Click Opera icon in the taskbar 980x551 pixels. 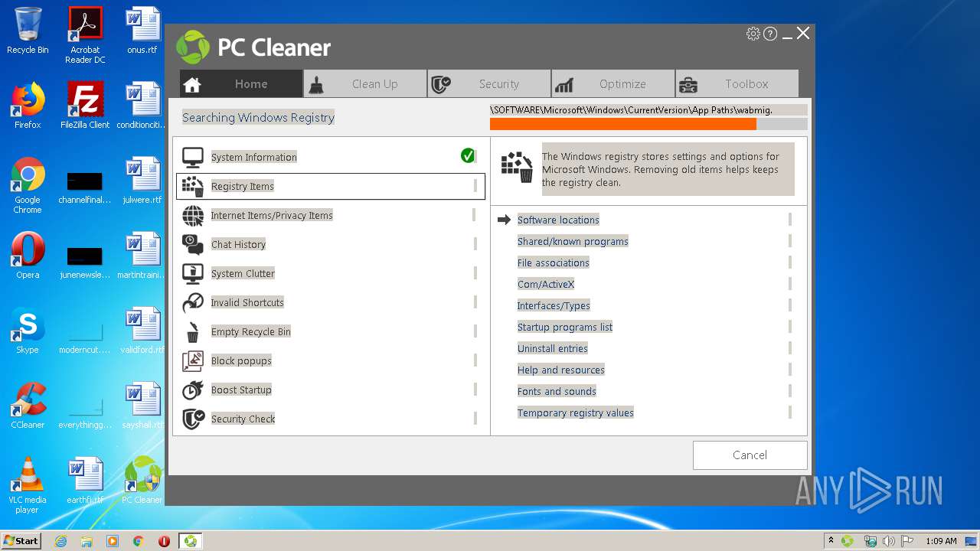click(164, 541)
